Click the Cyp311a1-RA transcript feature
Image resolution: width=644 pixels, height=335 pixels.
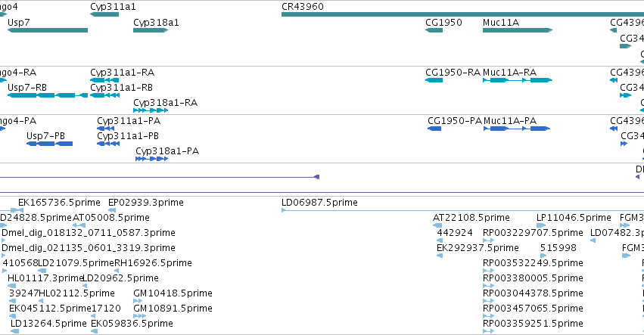click(104, 80)
